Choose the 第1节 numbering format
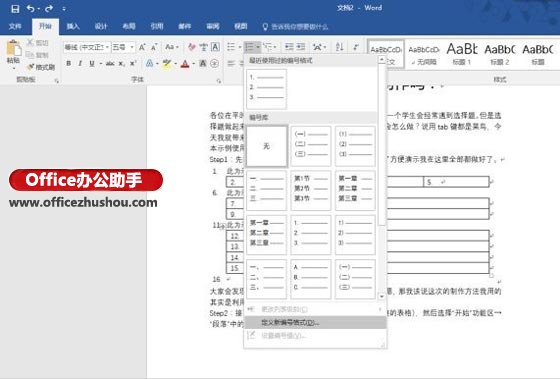 311,190
